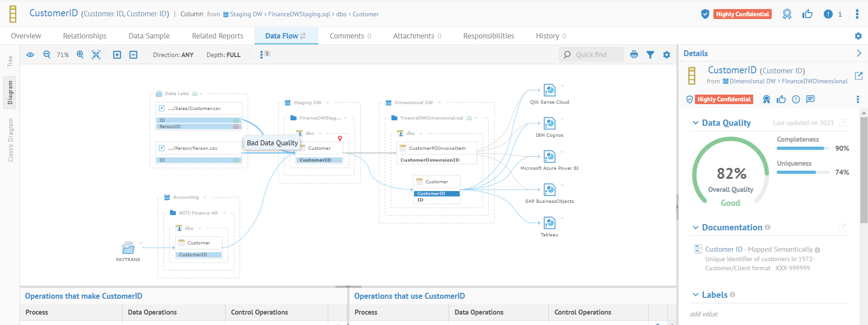Open the Staging DW breadcrumb link

[x=245, y=14]
